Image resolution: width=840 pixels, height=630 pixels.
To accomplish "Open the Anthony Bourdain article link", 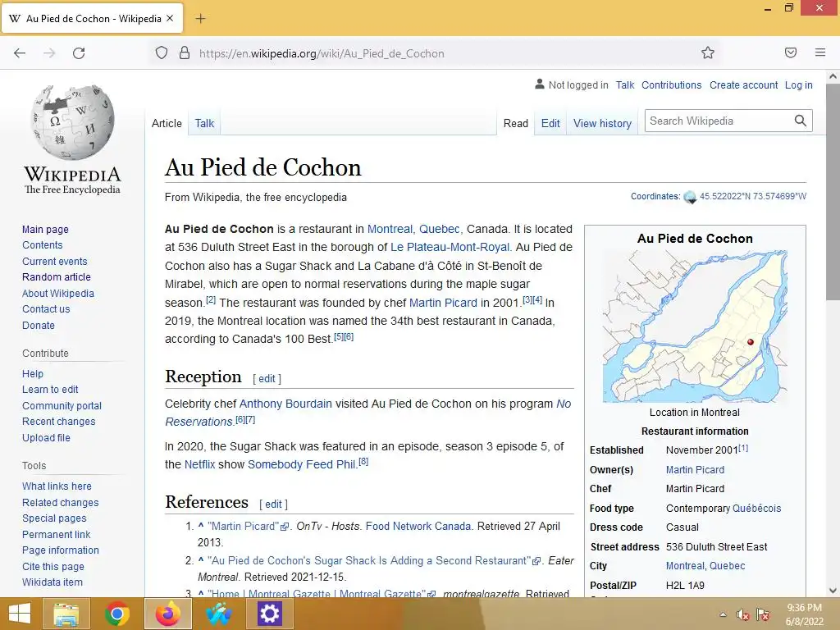I will point(285,404).
